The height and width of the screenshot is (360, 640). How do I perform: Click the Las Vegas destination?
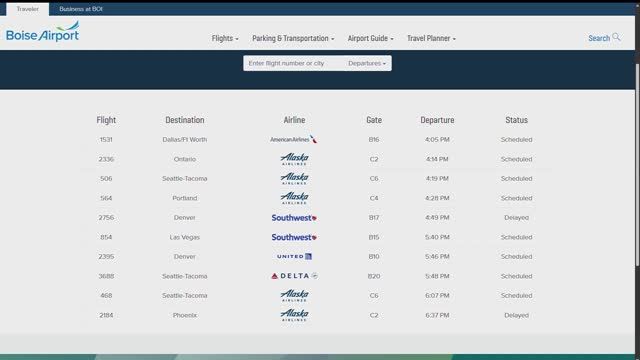pyautogui.click(x=184, y=237)
